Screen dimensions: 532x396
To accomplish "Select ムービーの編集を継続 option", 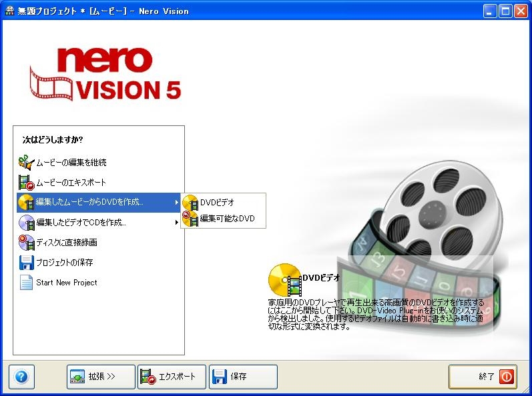I will 98,163.
